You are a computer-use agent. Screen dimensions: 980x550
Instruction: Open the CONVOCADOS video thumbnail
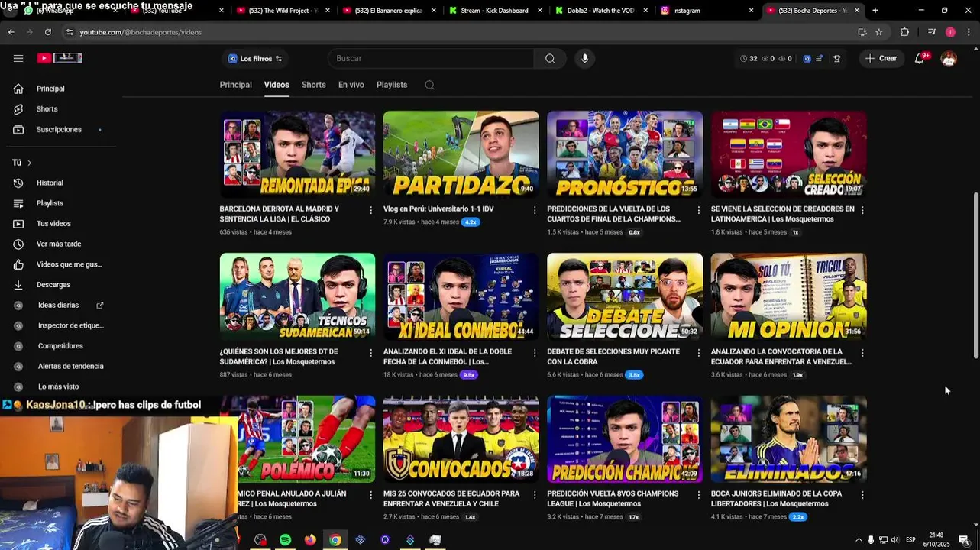[x=461, y=439]
